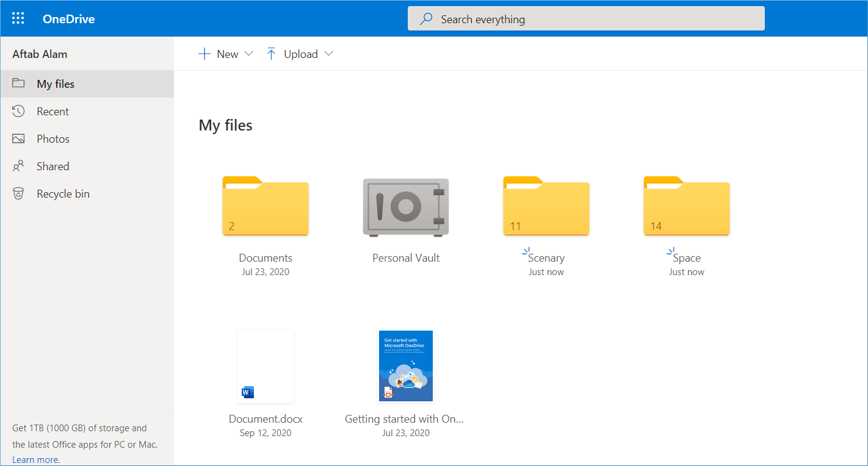The width and height of the screenshot is (868, 466).
Task: Open the Personal Vault safe icon
Action: click(406, 207)
